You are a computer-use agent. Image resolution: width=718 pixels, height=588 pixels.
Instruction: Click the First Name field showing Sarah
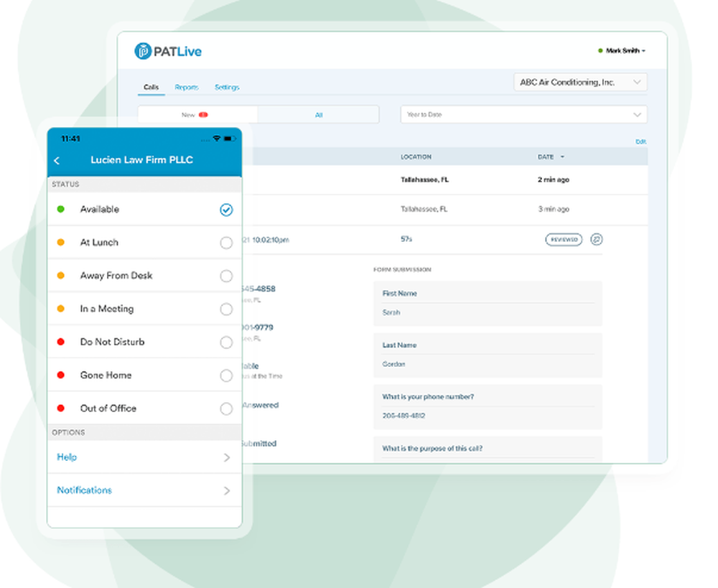click(x=488, y=303)
